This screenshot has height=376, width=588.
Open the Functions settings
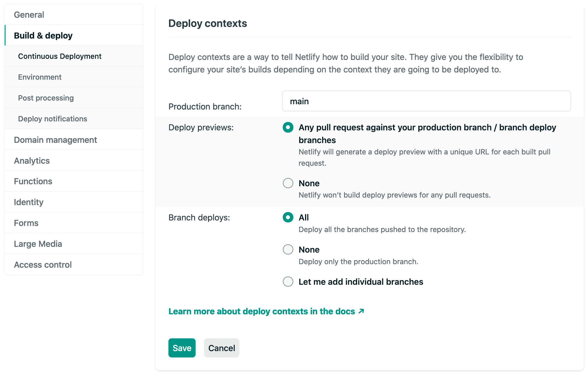[33, 181]
